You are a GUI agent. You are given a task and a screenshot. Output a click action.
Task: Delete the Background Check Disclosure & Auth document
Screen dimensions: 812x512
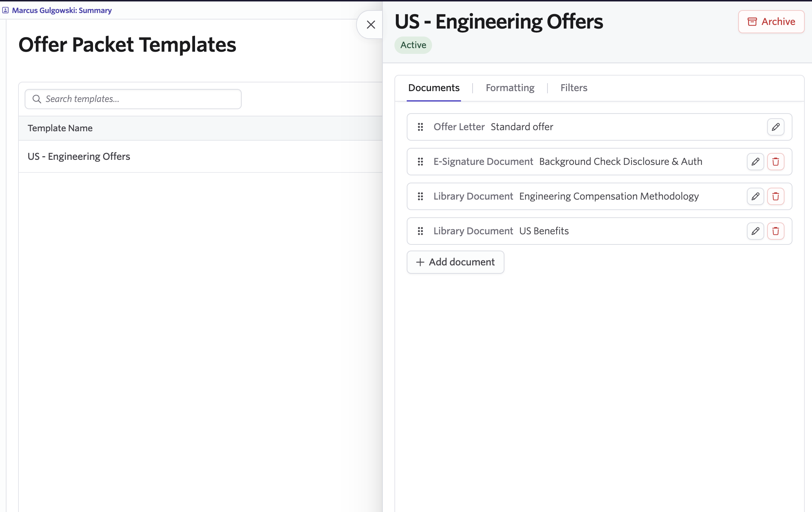(x=775, y=162)
